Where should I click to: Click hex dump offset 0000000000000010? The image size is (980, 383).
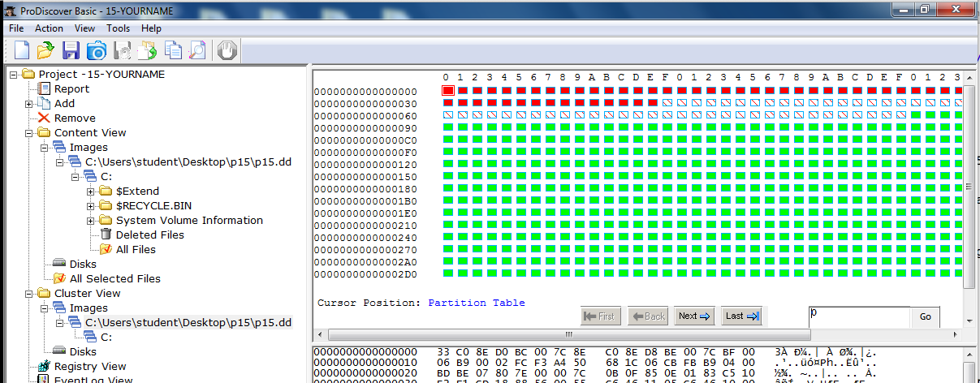point(365,362)
